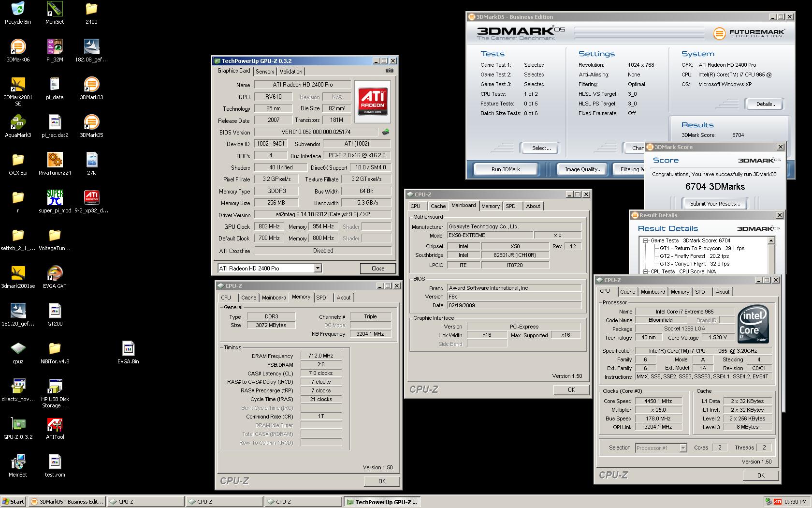Click Close button in GPU-Z
This screenshot has width=812, height=508.
378,269
